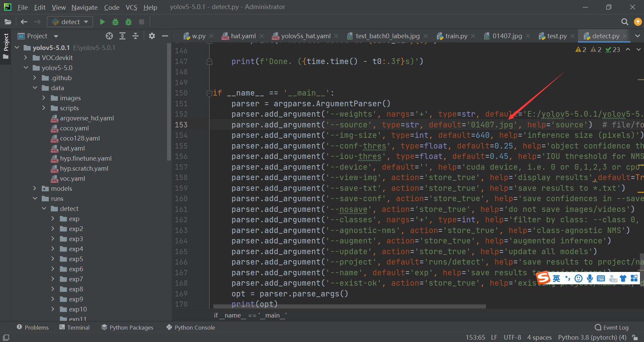The height and width of the screenshot is (342, 644).
Task: Collapse the data folder
Action: point(35,88)
